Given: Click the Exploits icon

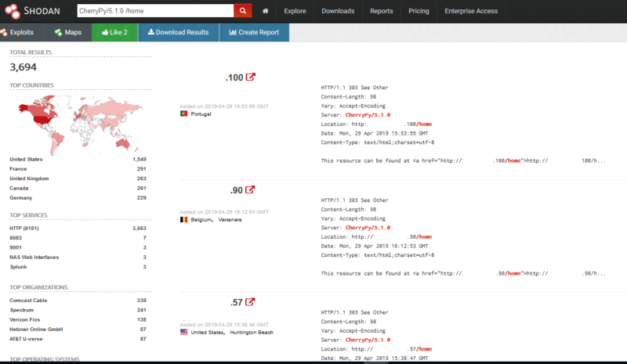Looking at the screenshot, I should [x=4, y=32].
